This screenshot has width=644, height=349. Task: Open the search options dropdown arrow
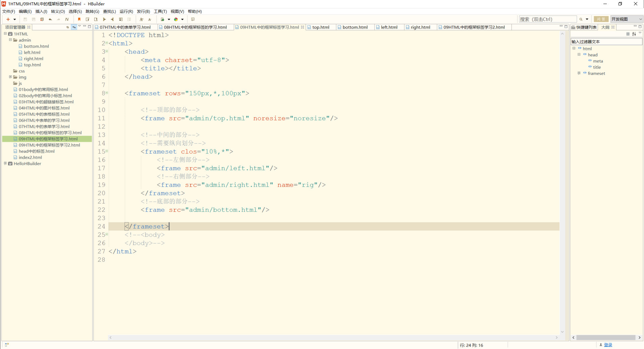tap(587, 19)
